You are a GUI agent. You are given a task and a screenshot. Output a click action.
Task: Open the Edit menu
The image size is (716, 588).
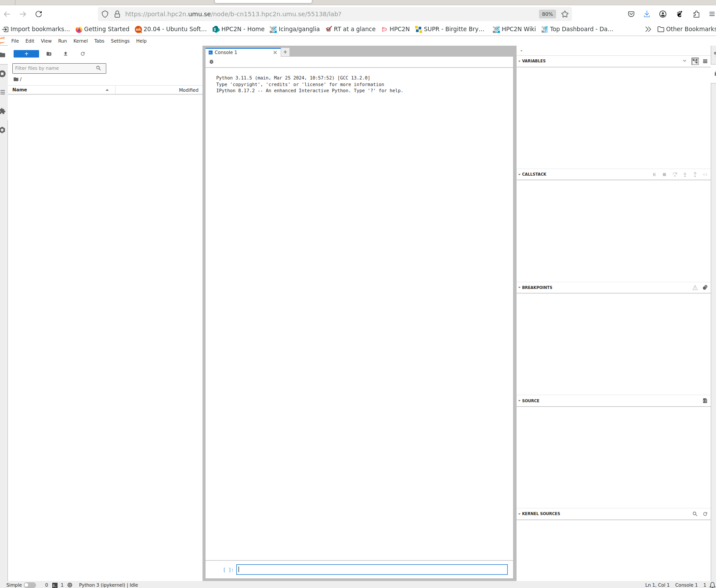[x=30, y=41]
